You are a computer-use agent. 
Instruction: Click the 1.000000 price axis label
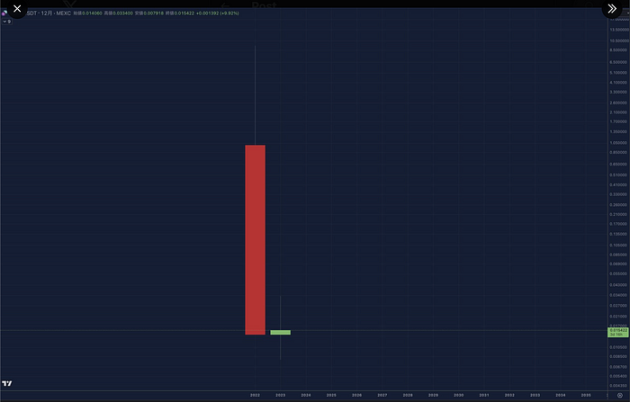[618, 142]
